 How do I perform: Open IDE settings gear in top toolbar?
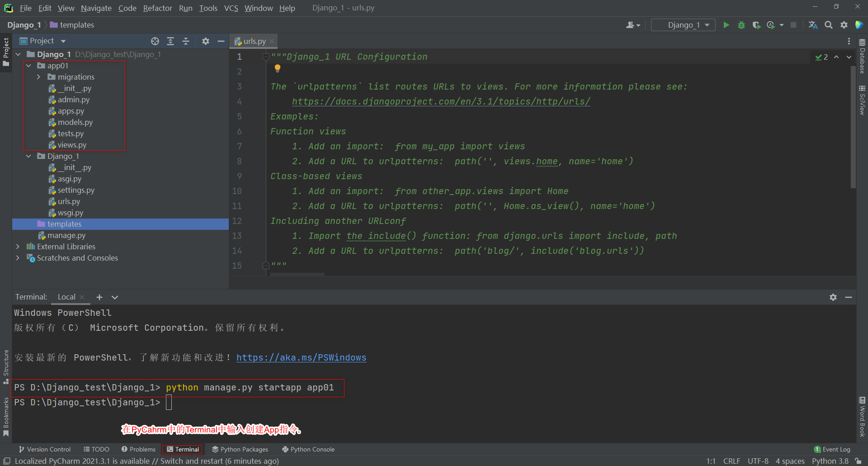point(844,25)
